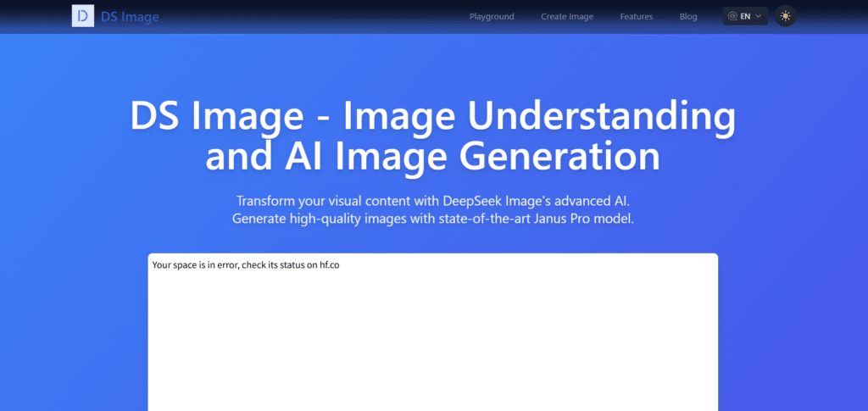868x411 pixels.
Task: Click inside the blank white embed panel
Action: [433, 339]
